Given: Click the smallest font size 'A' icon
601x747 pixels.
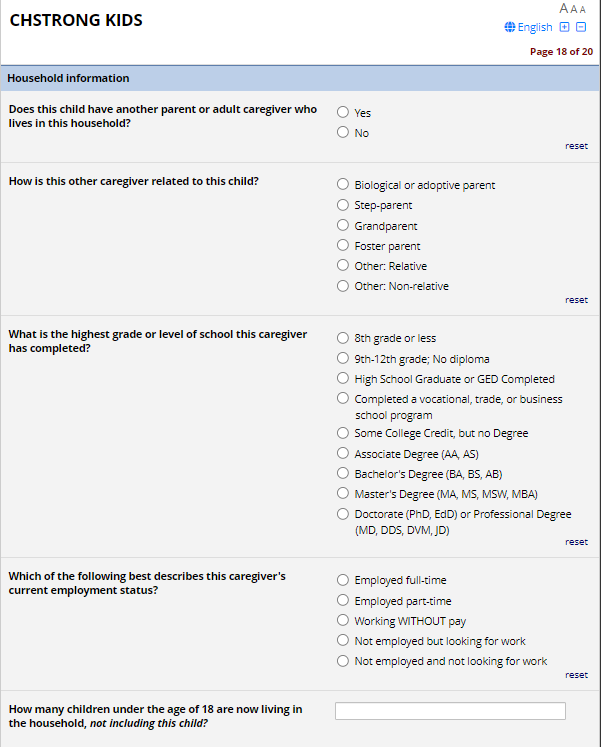Looking at the screenshot, I should pyautogui.click(x=582, y=10).
